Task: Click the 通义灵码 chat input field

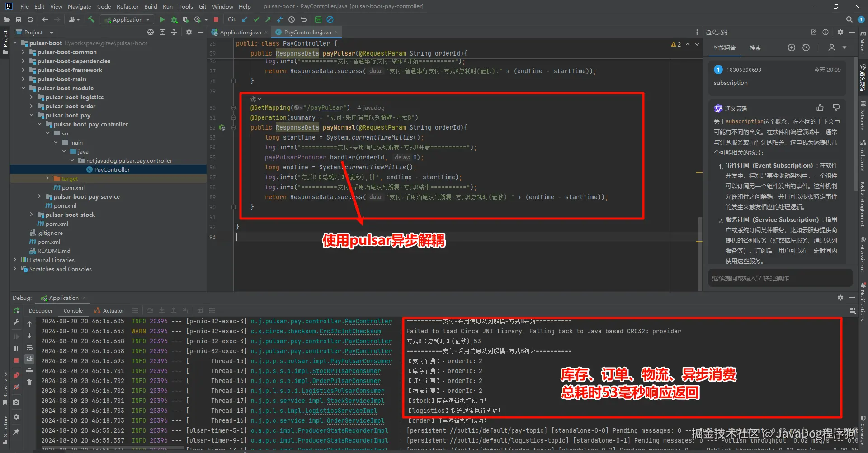Action: pyautogui.click(x=780, y=278)
